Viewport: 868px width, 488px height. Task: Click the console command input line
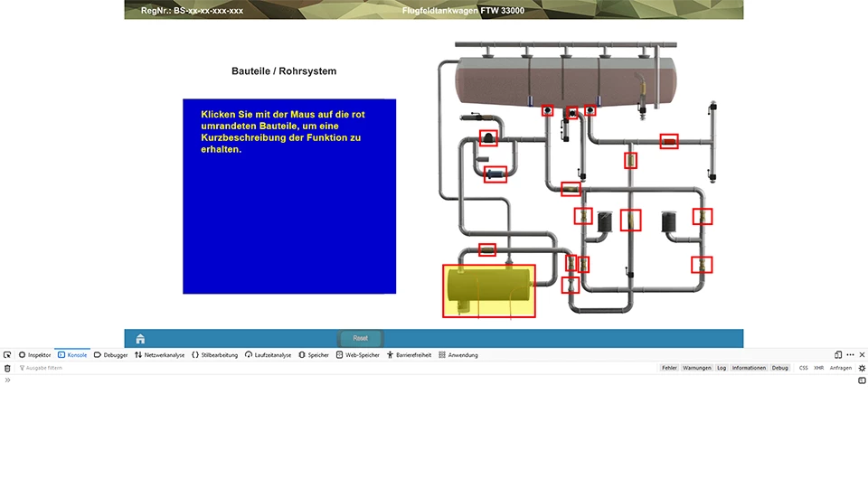point(432,380)
